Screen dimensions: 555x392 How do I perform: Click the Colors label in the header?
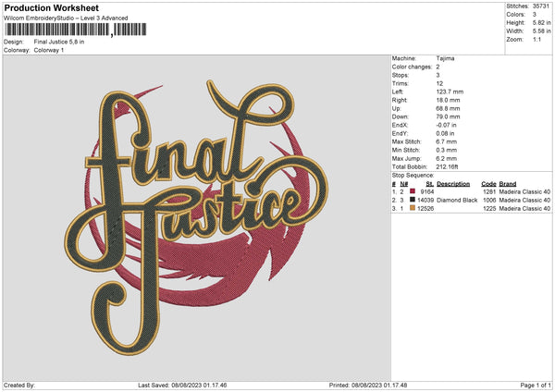click(515, 15)
